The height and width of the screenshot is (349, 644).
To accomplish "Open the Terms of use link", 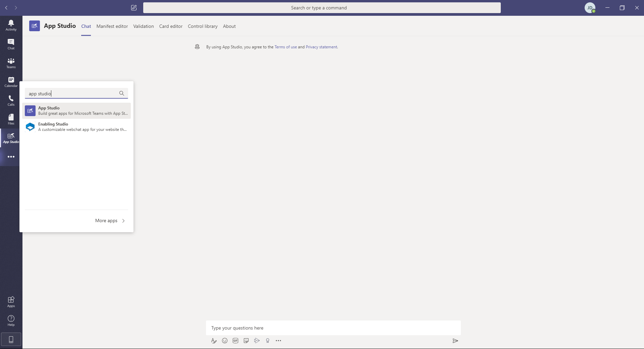I will click(x=285, y=47).
